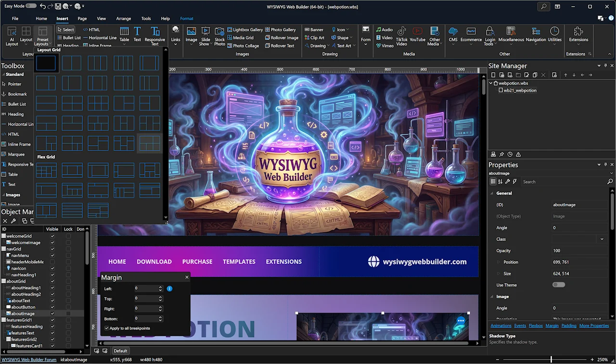Open the Shape dropdown
Screen dimensions: 616x364
click(x=350, y=38)
